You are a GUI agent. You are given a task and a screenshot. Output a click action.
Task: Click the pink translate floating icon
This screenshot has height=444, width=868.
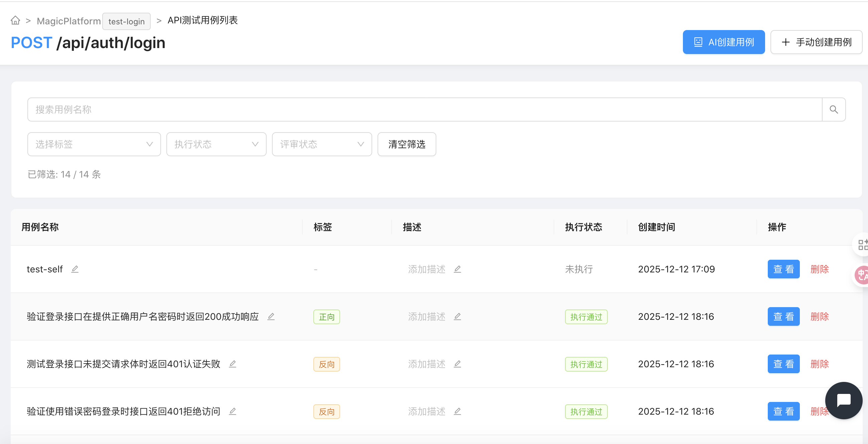click(x=862, y=275)
